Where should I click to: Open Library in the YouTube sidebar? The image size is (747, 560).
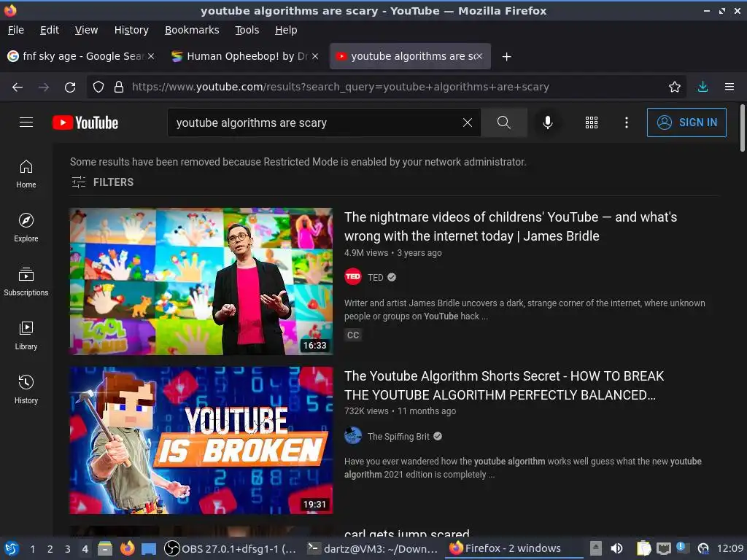tap(26, 335)
